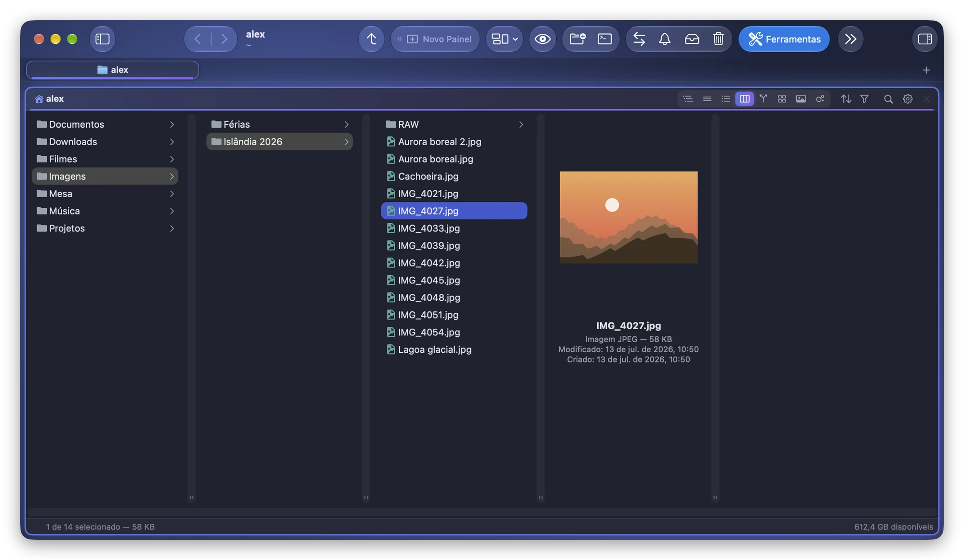
Task: Select the Islândia 2026 folder
Action: click(x=280, y=142)
